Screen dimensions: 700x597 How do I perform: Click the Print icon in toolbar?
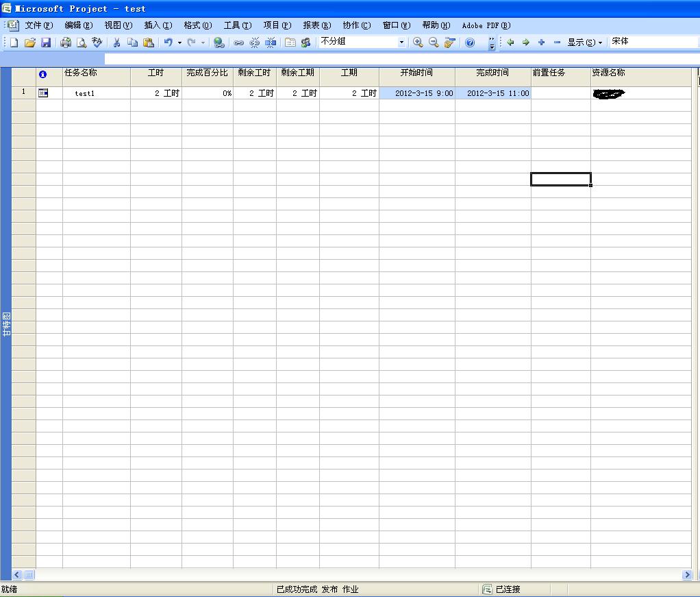tap(66, 42)
